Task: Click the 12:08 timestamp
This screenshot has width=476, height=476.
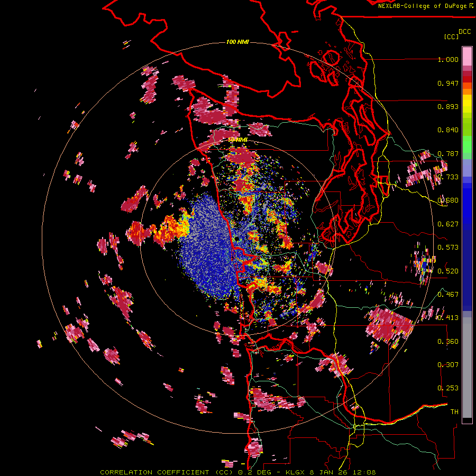Action: tap(365, 472)
